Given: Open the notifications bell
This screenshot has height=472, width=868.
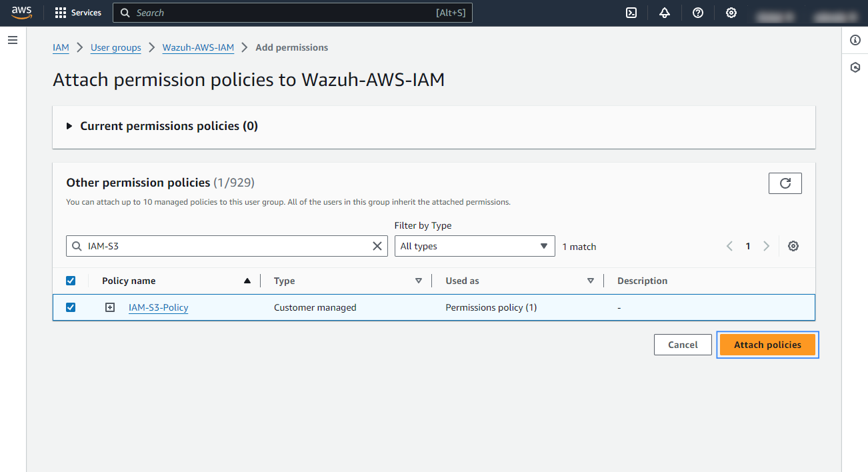Looking at the screenshot, I should 664,13.
